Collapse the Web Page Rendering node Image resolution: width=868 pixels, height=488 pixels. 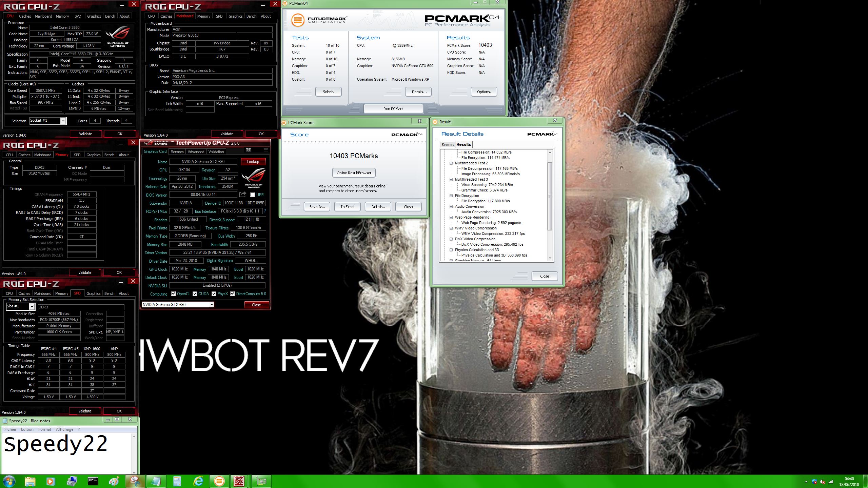pyautogui.click(x=451, y=217)
